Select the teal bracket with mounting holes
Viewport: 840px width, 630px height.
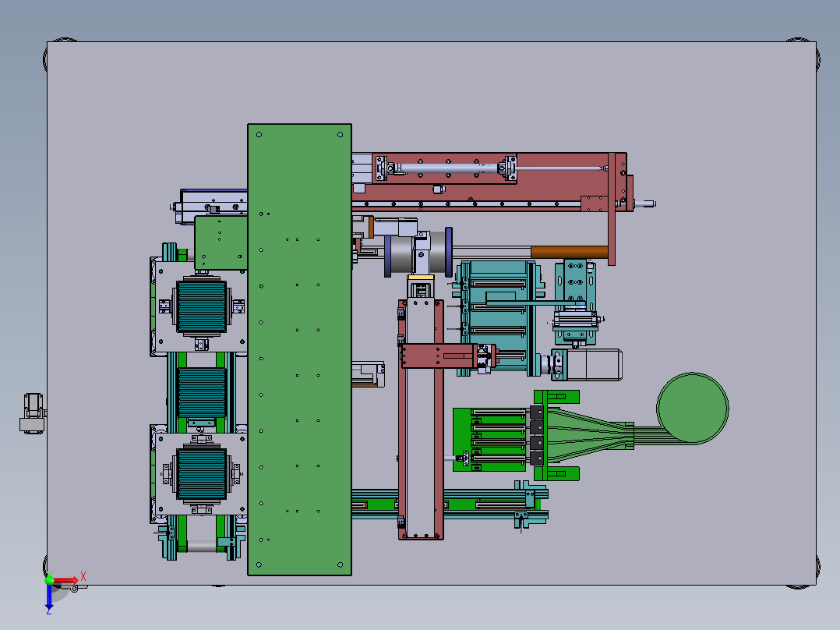click(575, 281)
